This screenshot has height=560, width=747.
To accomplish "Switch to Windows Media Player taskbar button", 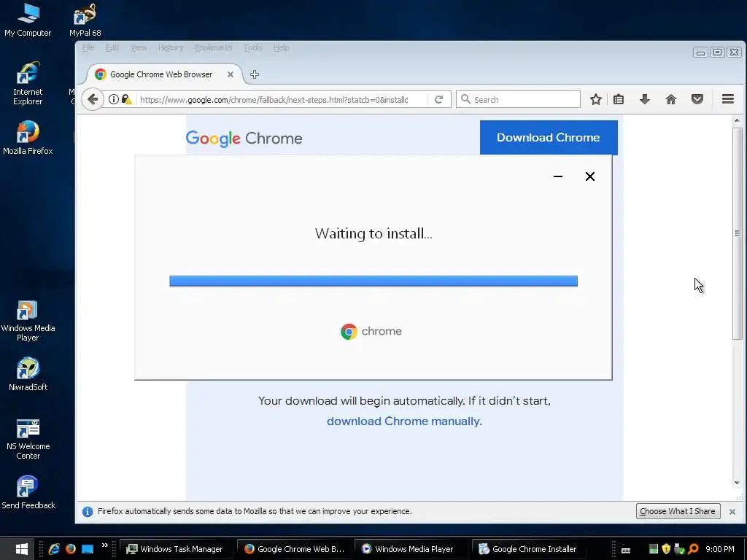I will coord(411,549).
